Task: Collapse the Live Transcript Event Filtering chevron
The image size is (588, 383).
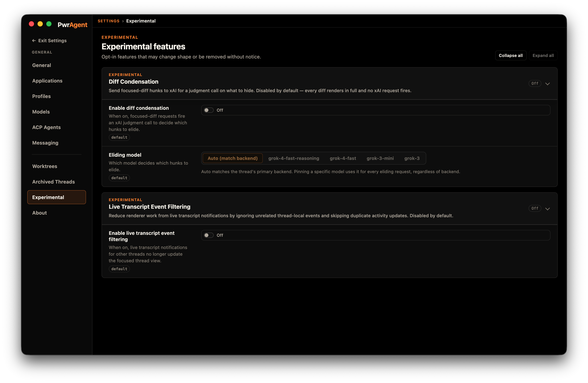Action: coord(547,209)
